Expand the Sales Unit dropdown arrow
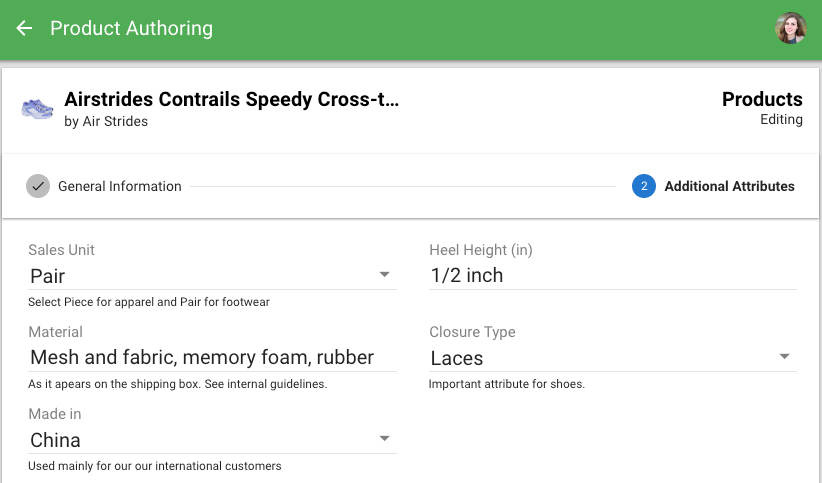822x483 pixels. (384, 275)
